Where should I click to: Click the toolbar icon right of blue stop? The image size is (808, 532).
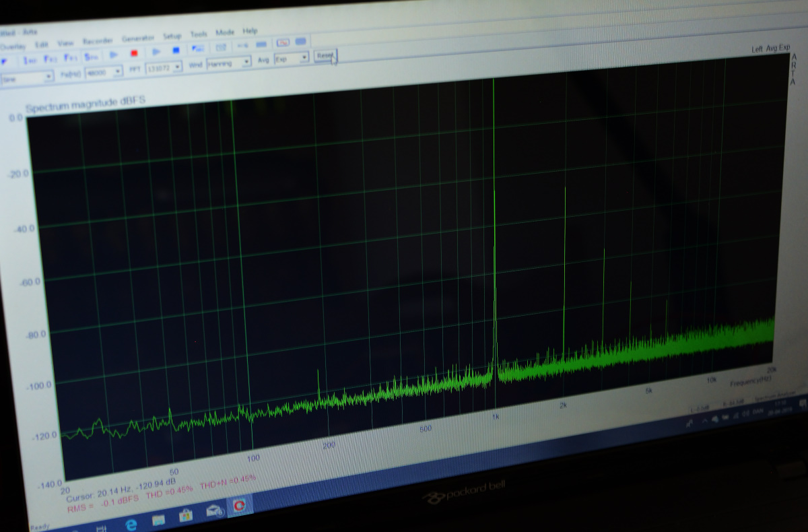pyautogui.click(x=198, y=48)
